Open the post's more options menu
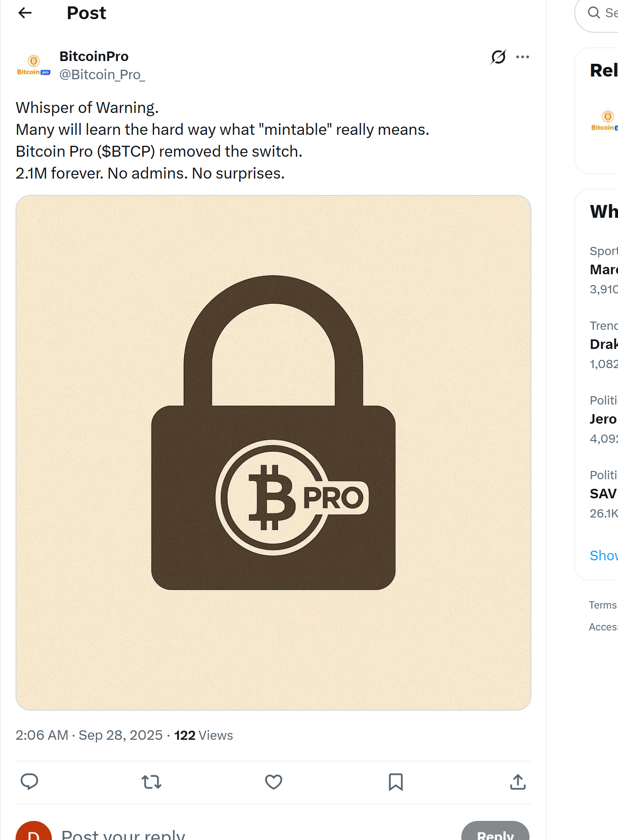Screen dimensions: 618x840 click(523, 56)
